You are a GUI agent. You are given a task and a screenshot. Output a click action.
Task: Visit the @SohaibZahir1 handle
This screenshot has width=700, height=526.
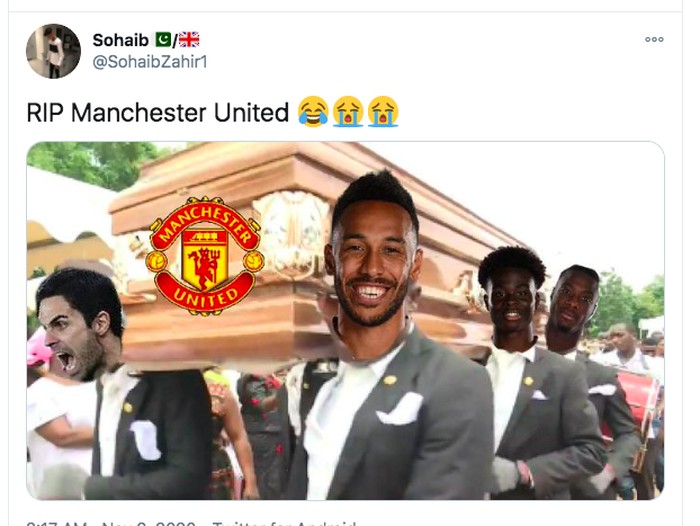click(x=150, y=62)
